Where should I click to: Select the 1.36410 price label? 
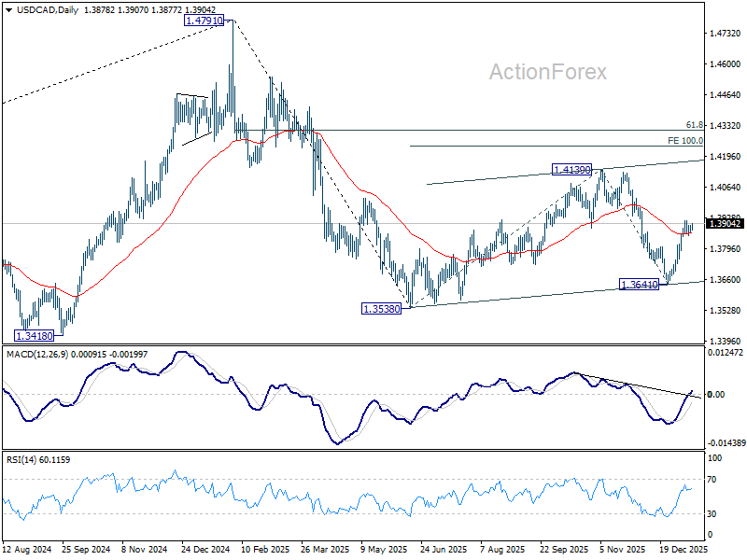639,285
